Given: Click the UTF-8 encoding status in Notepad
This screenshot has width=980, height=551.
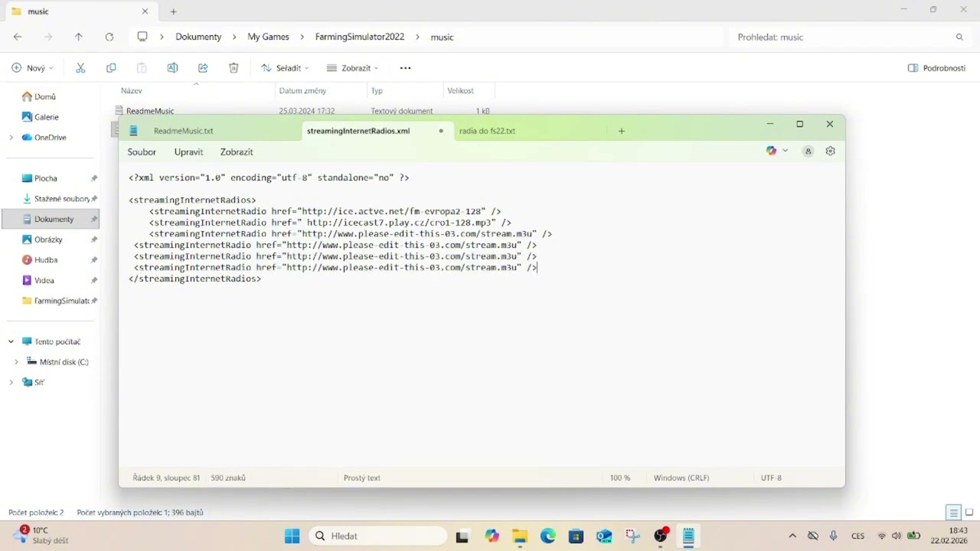Looking at the screenshot, I should point(771,478).
